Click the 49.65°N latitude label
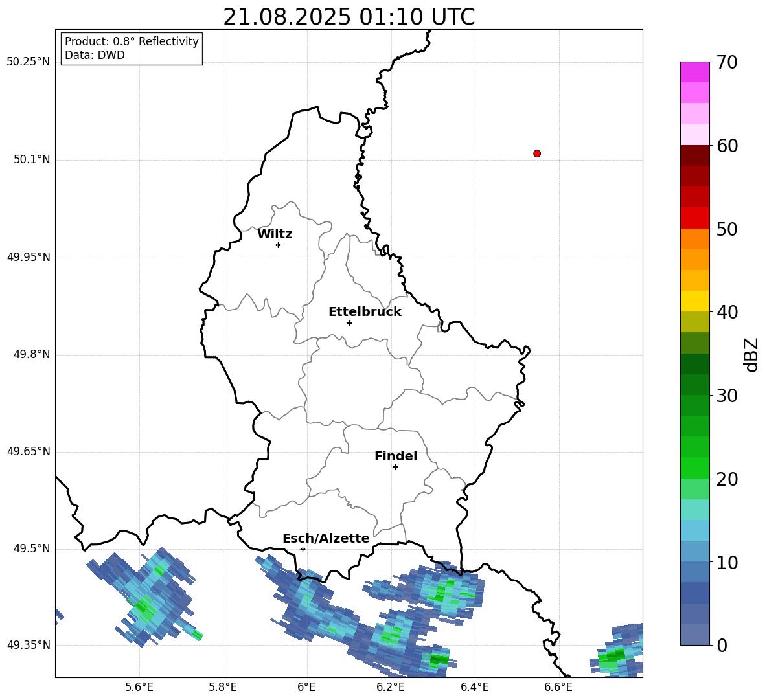Image resolution: width=767 pixels, height=700 pixels. (29, 451)
